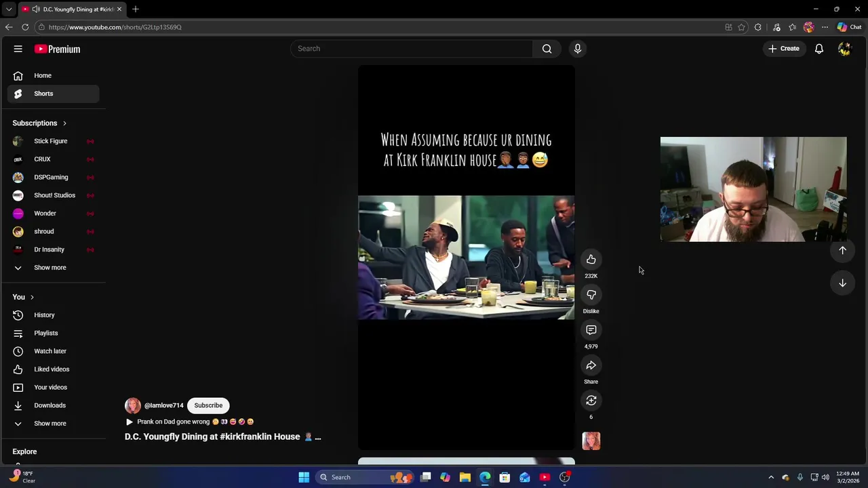Screen dimensions: 868x488
Task: Open Liked videos in the sidebar
Action: point(53,369)
